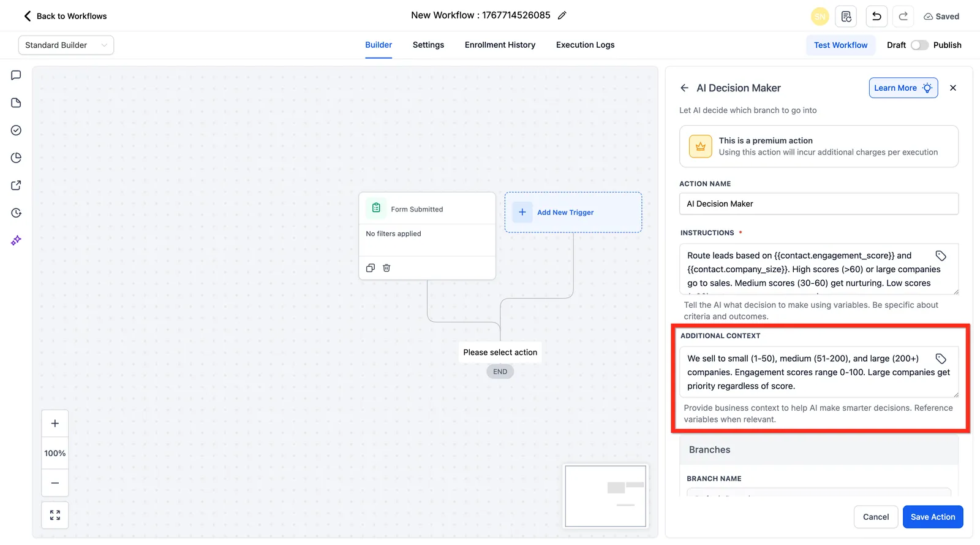Edit the workflow name with pencil icon

[562, 15]
